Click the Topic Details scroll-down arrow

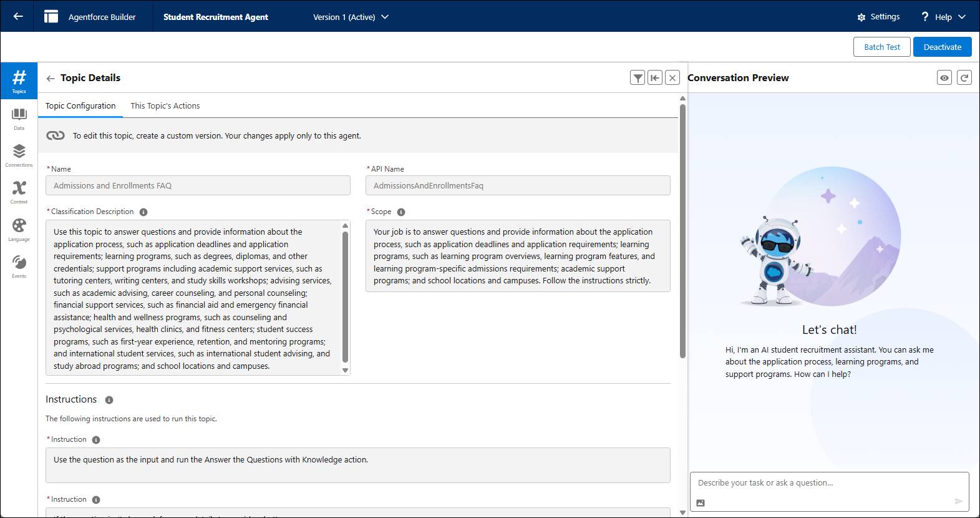[682, 512]
